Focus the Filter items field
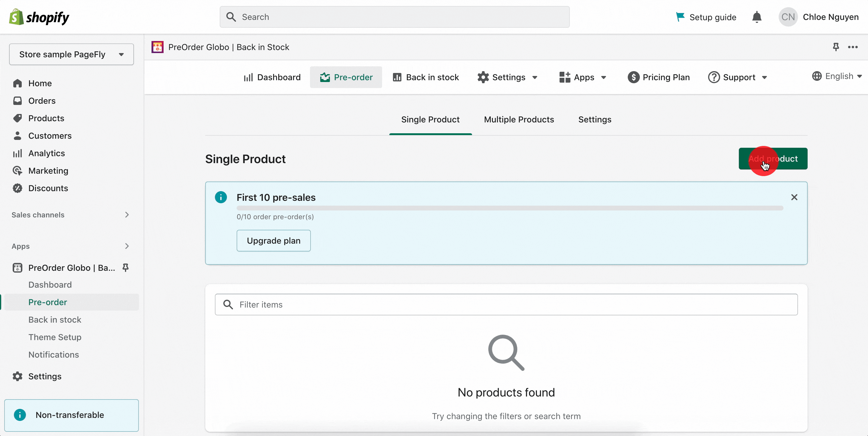Image resolution: width=868 pixels, height=436 pixels. 506,304
